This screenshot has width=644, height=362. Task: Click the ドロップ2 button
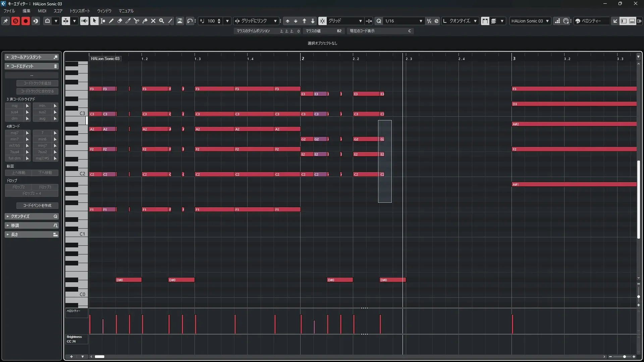18,187
